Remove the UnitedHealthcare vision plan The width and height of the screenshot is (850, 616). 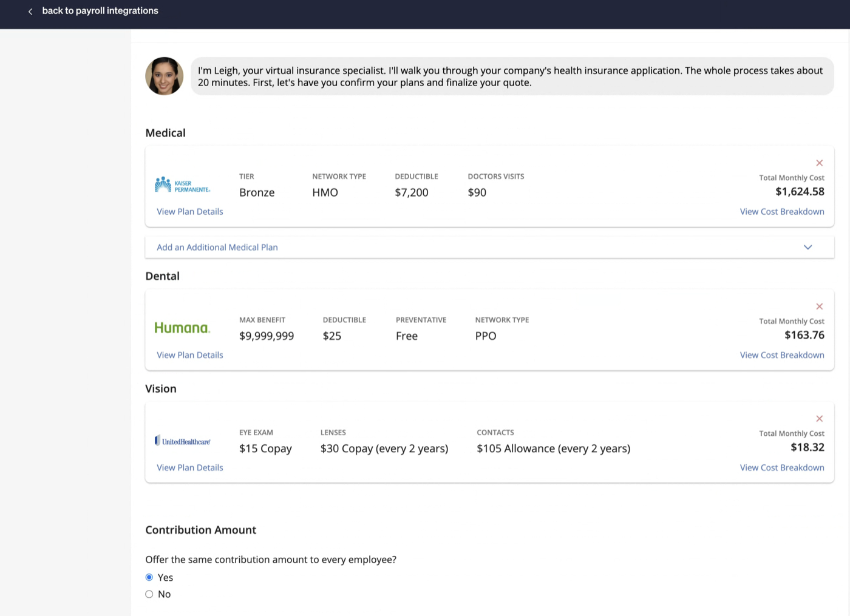(819, 419)
